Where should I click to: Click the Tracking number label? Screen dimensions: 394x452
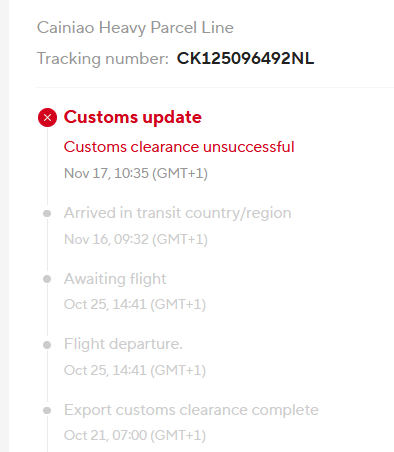click(103, 59)
